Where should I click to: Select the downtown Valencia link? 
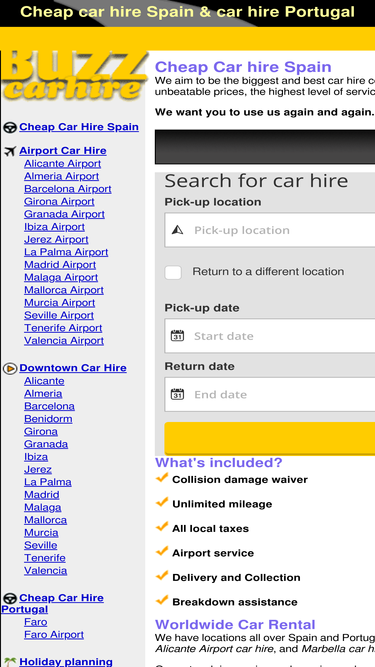[x=45, y=570]
